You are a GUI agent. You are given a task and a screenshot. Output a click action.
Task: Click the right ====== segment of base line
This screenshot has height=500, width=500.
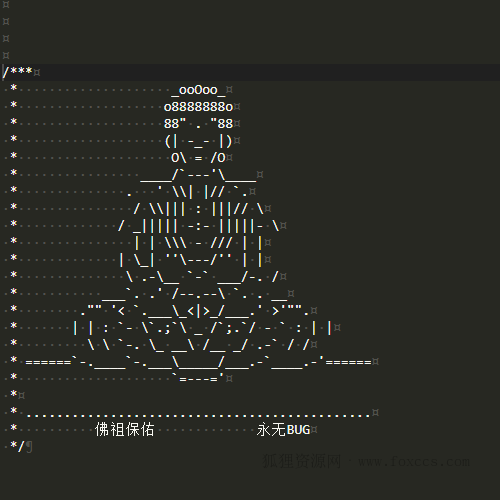click(348, 362)
